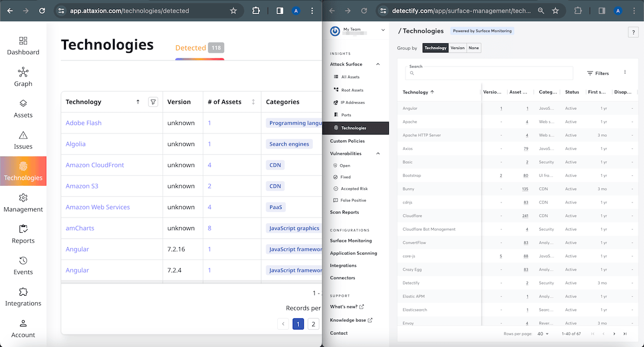Enable the Technology grouping option

436,48
